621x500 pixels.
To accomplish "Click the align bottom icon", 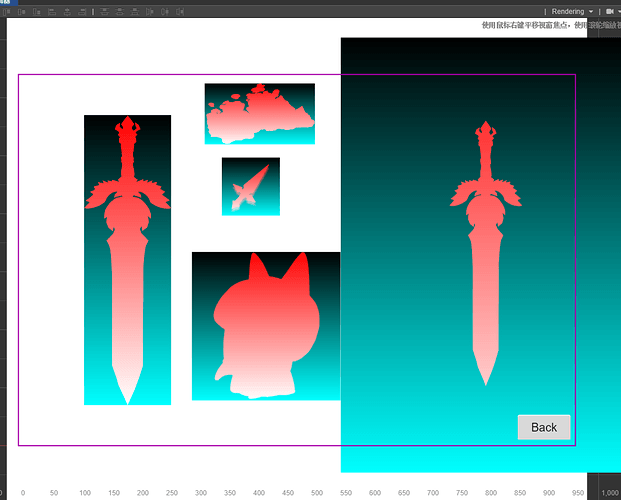I will click(x=36, y=12).
